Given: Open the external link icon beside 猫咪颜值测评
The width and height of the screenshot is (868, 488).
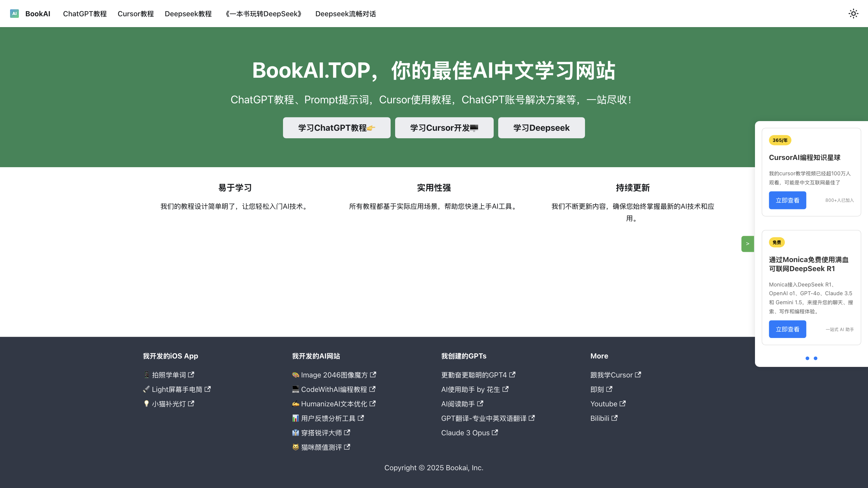Looking at the screenshot, I should 347,447.
